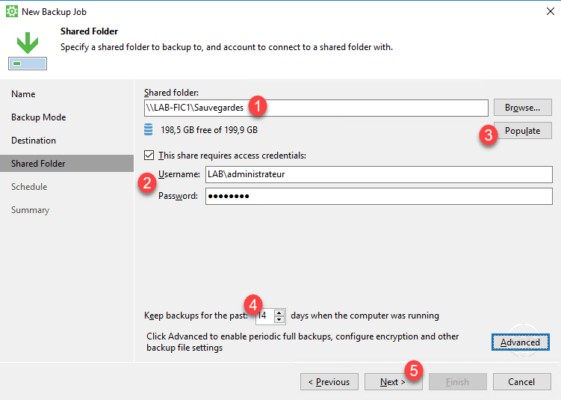
Task: Go to the Destination step
Action: 34,141
